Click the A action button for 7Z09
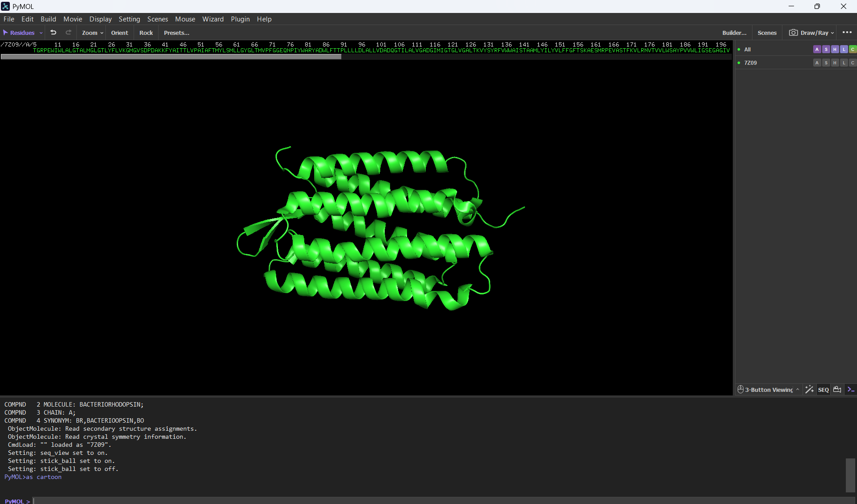 [817, 63]
